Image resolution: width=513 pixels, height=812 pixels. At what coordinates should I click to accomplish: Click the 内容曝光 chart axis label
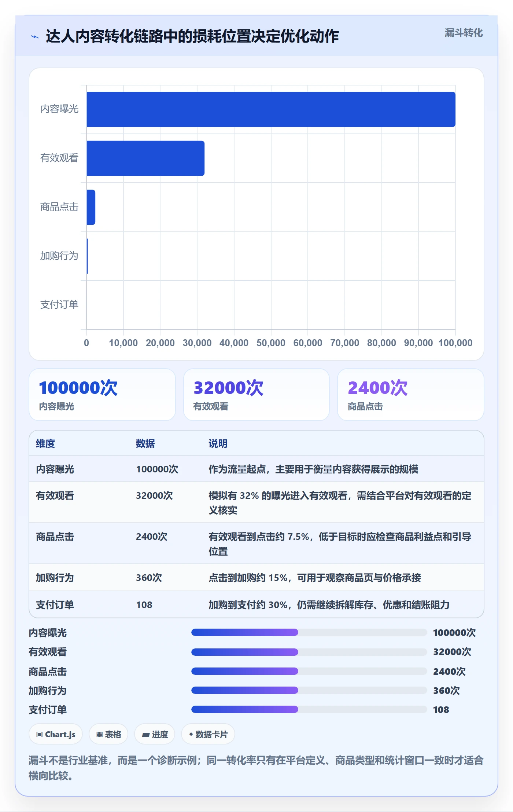click(x=59, y=109)
